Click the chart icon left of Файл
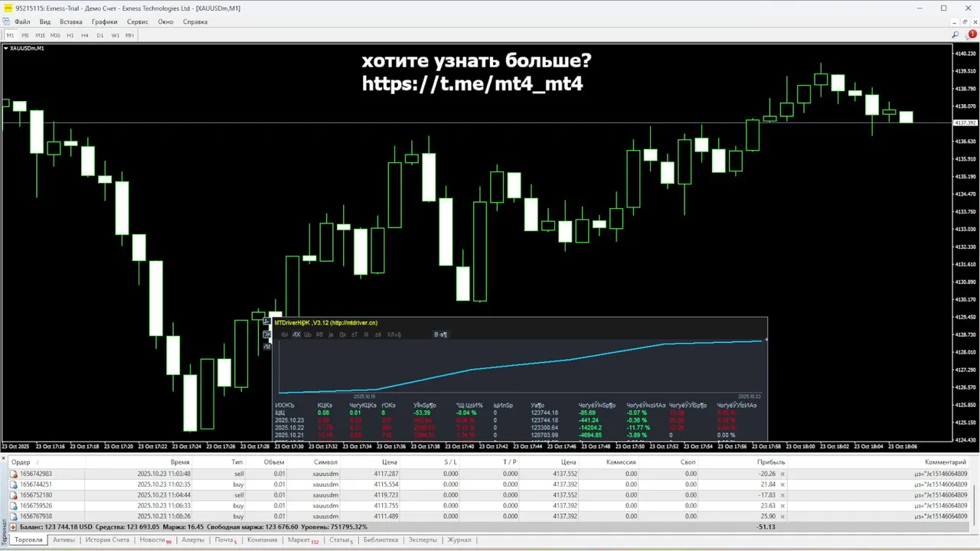The width and height of the screenshot is (980, 551). (6, 21)
